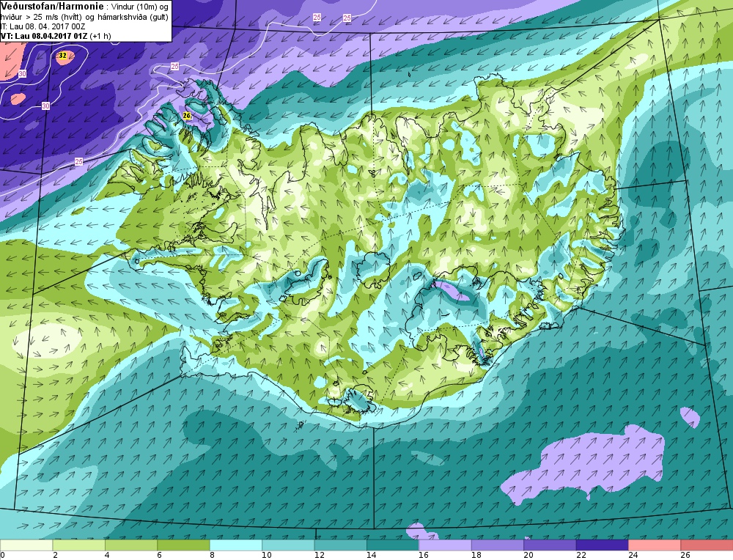This screenshot has height=560, width=733.
Task: Choose the dark indigo 22–24 m/s legend swatch
Action: point(603,545)
